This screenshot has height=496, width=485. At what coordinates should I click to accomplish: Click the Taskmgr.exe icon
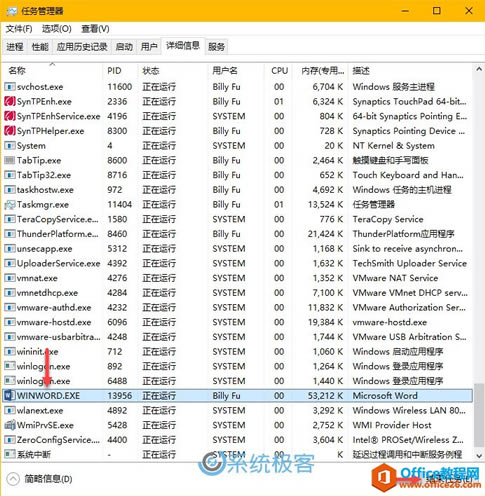pos(10,205)
